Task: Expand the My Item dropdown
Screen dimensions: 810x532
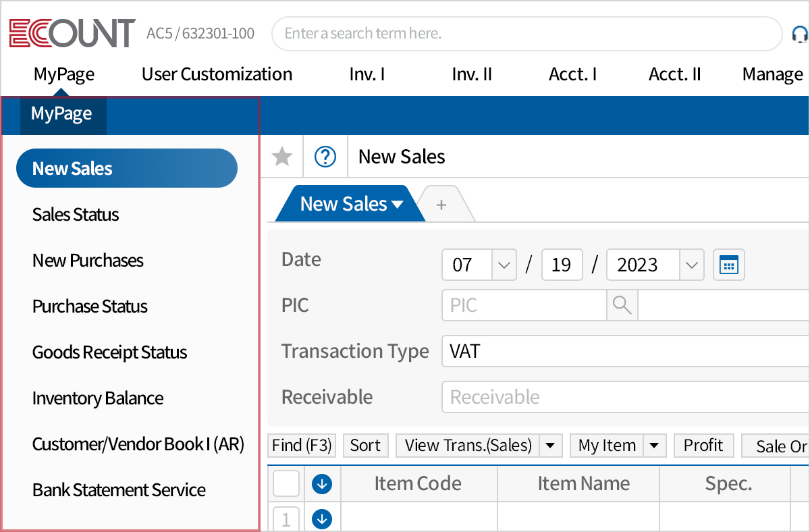Action: tap(653, 445)
